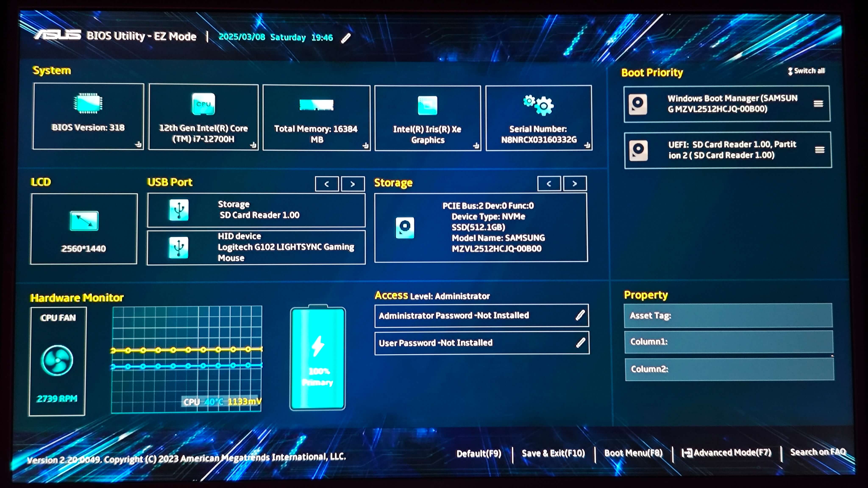Click CPU 40°C 1133mV readout
Viewport: 868px width, 488px height.
222,401
